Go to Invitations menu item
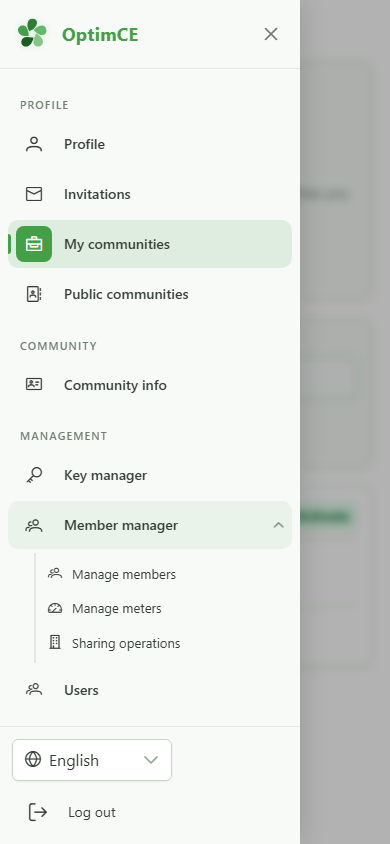Viewport: 390px width, 844px height. coord(150,194)
